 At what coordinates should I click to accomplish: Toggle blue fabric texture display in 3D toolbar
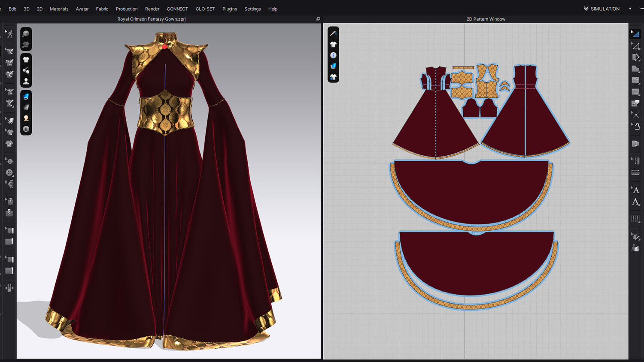click(x=26, y=97)
